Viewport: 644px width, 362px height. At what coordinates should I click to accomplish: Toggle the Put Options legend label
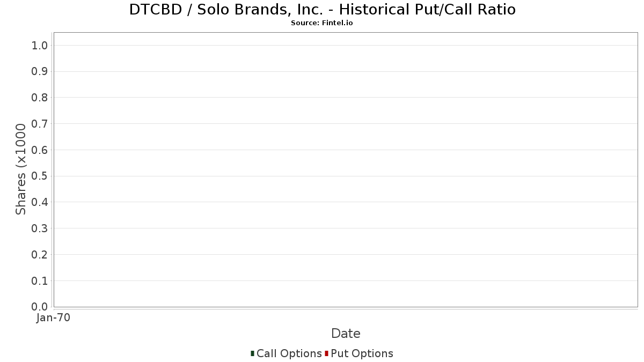(x=362, y=353)
